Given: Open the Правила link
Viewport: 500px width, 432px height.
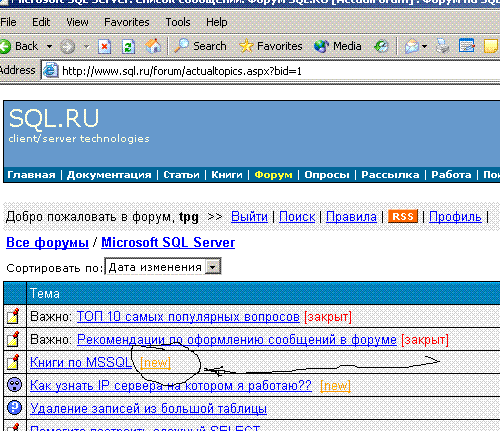Looking at the screenshot, I should point(351,217).
